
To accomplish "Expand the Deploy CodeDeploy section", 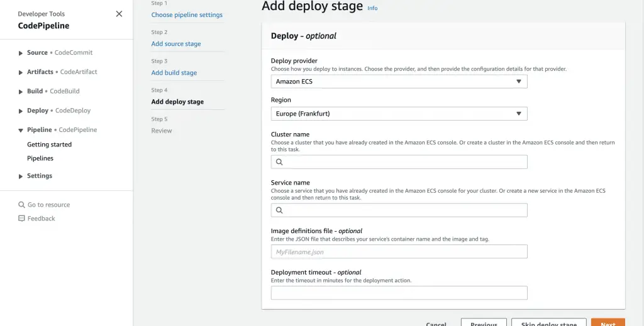I will [21, 111].
